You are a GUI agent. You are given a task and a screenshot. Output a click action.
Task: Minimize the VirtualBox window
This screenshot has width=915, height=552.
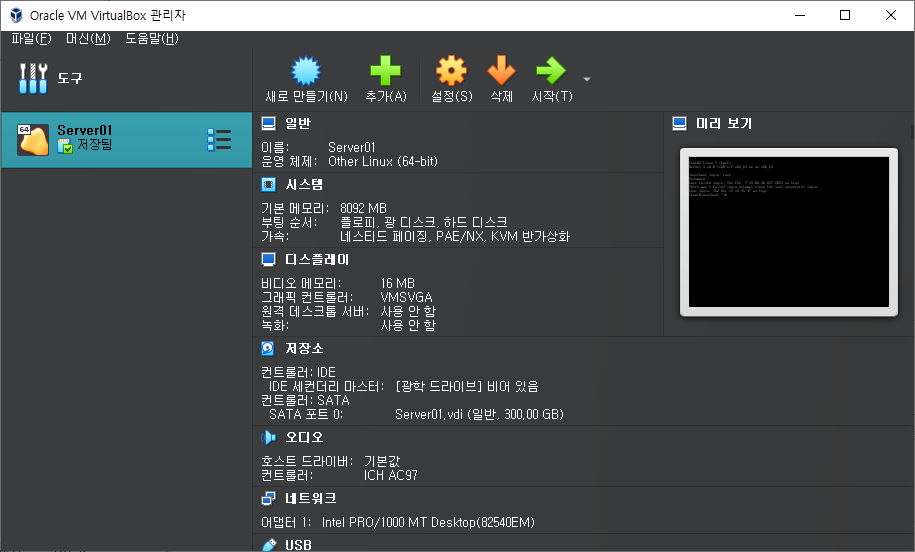[799, 15]
